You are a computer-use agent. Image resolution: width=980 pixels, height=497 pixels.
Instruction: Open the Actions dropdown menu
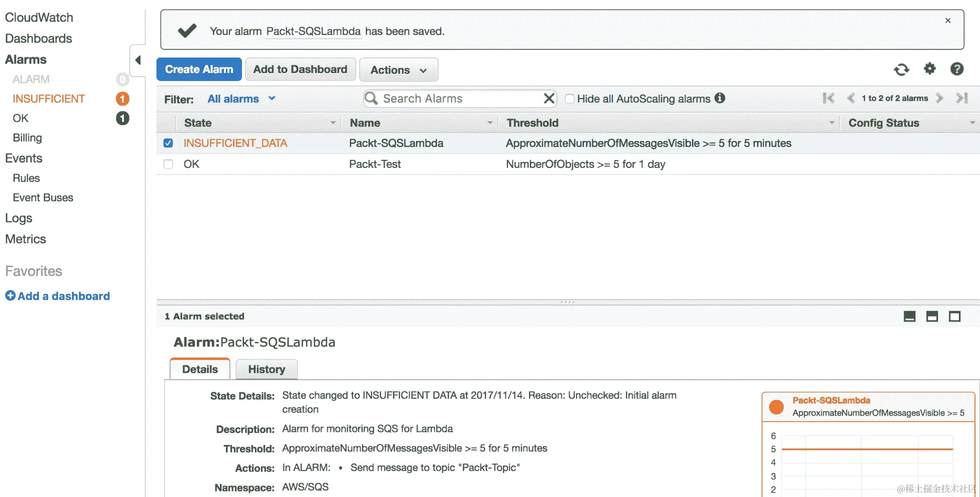(398, 69)
